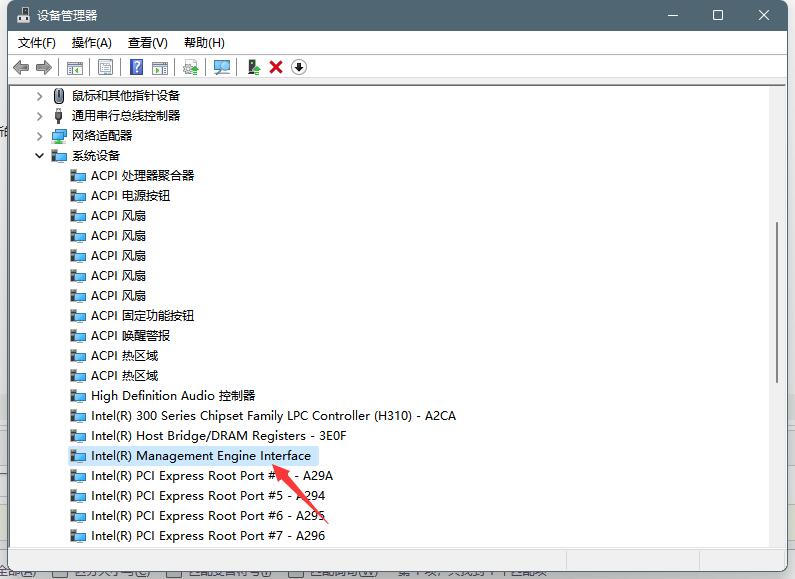Viewport: 795px width, 579px height.
Task: Select High Definition Audio 控制器 device
Action: pos(173,396)
